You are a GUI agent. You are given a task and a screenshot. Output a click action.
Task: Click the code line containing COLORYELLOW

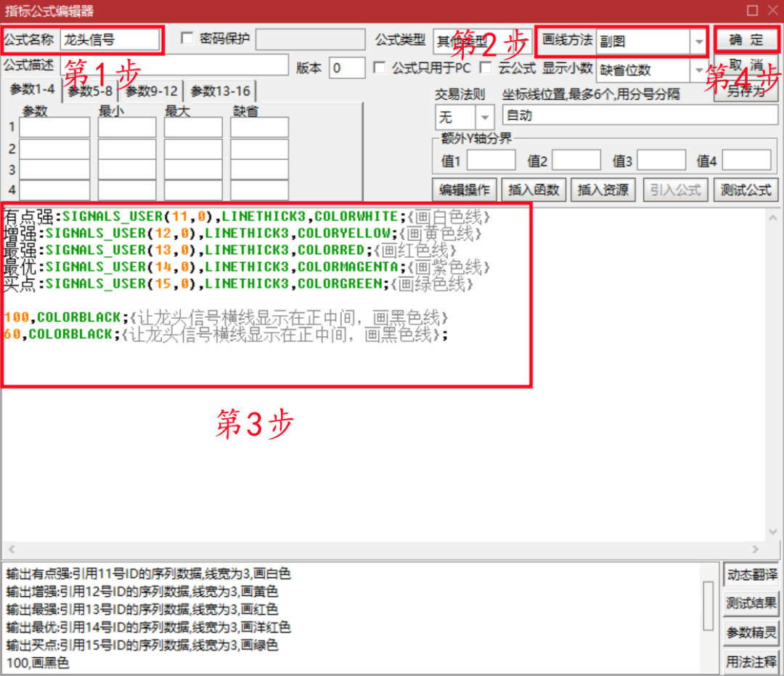coord(242,234)
